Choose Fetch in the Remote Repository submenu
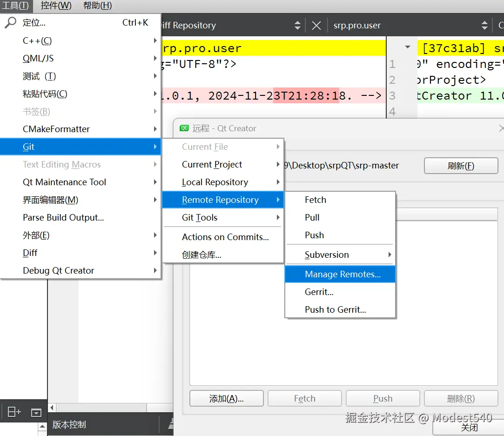The width and height of the screenshot is (504, 436). coord(340,200)
